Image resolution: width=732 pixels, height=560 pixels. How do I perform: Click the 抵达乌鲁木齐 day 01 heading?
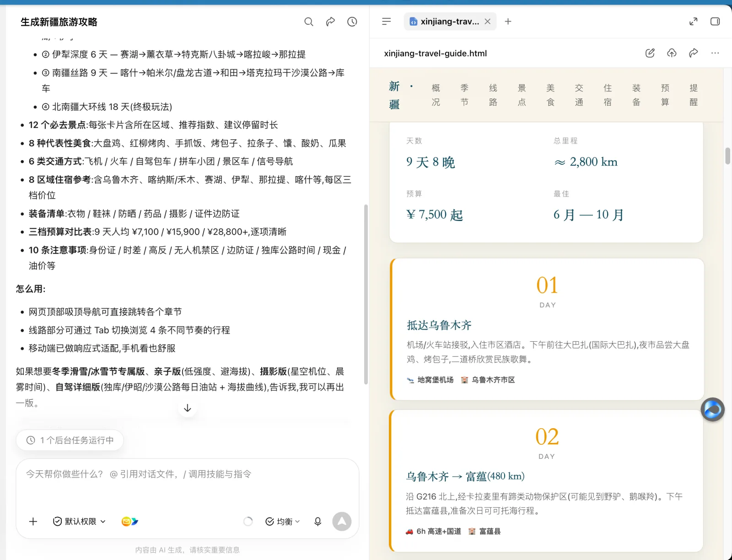point(439,325)
